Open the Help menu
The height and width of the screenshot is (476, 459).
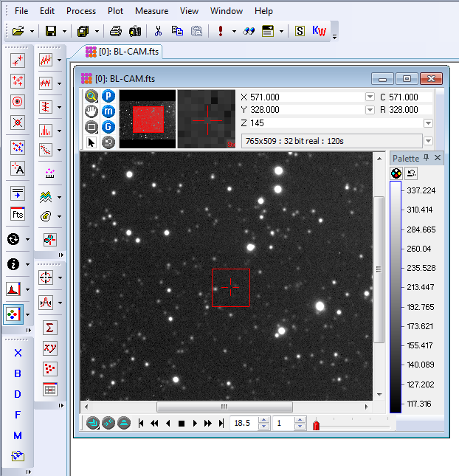[263, 11]
